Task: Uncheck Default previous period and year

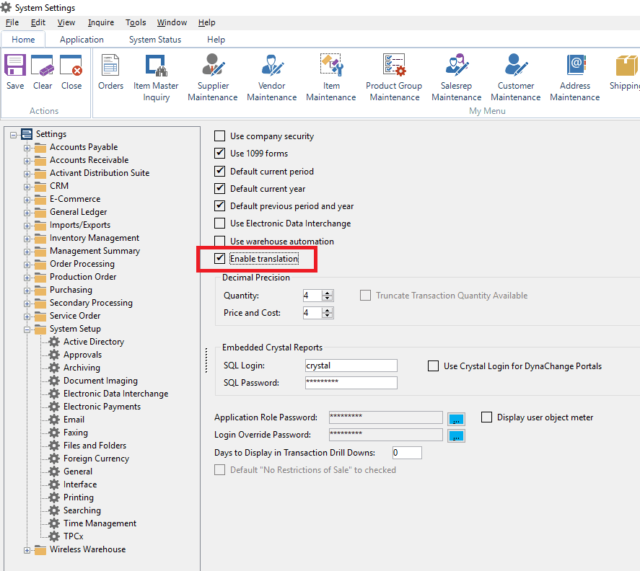Action: pyautogui.click(x=220, y=206)
